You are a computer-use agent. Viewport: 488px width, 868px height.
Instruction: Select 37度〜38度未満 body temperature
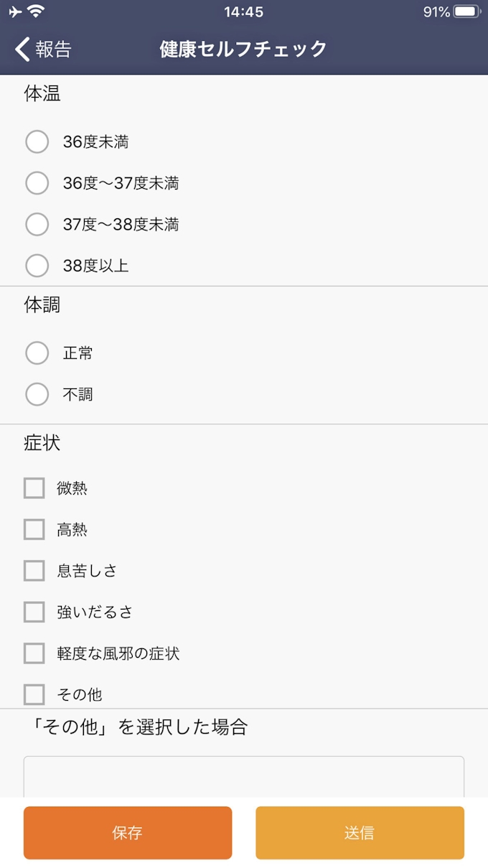[37, 225]
